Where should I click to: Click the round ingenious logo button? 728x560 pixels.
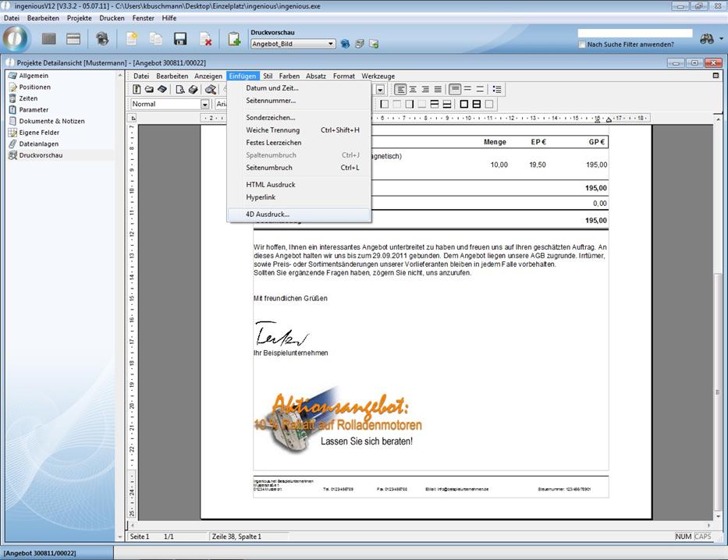pos(16,39)
